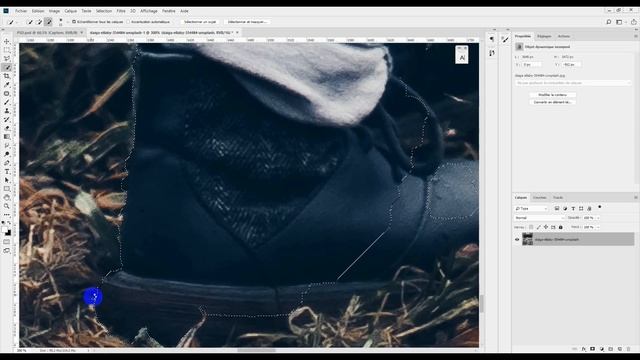Click 'Sélectionner un sujet' button
Viewport: 640px width, 360px height.
pyautogui.click(x=200, y=22)
